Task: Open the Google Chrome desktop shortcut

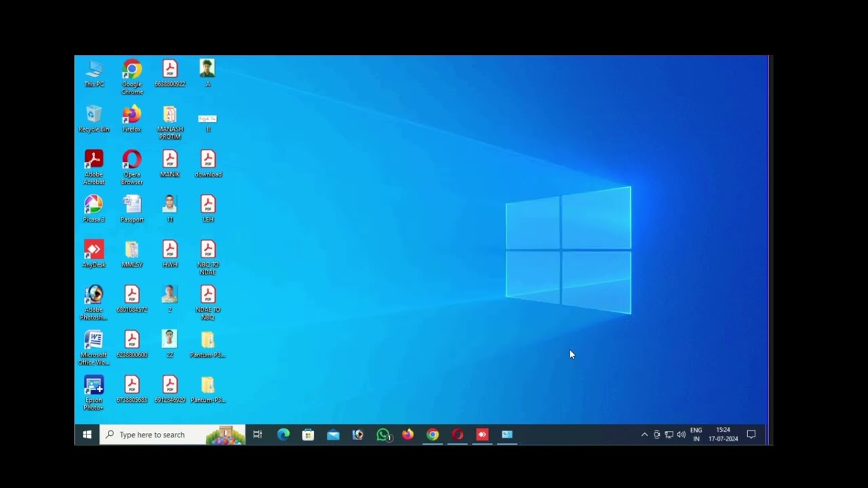Action: coord(132,77)
